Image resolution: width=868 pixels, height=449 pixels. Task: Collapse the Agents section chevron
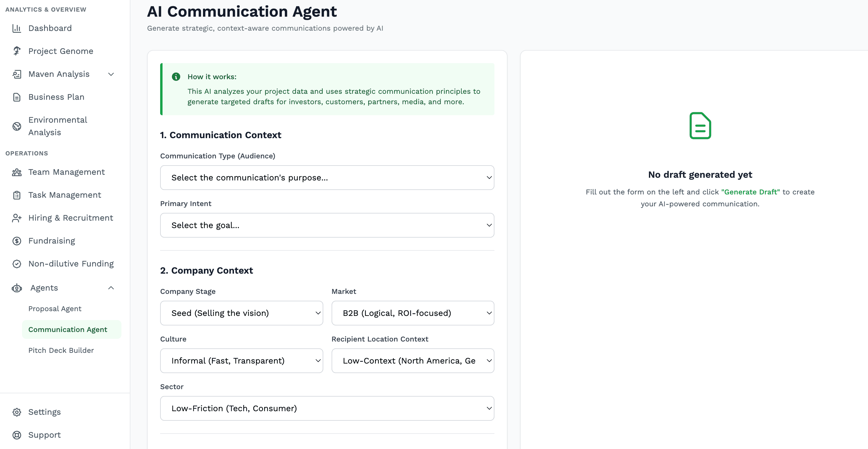pos(111,288)
